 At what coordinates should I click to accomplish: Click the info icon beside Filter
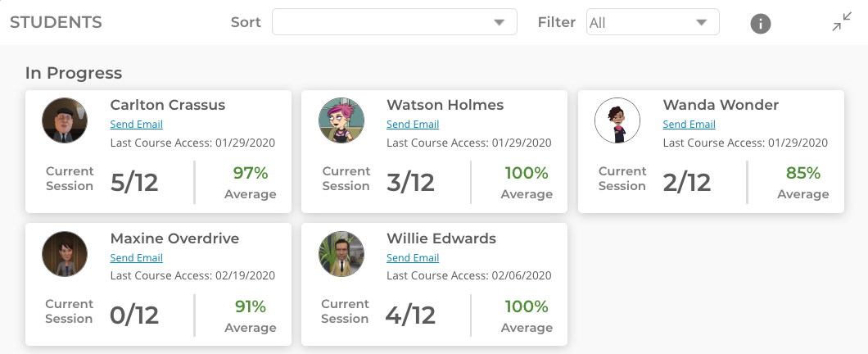click(x=760, y=23)
